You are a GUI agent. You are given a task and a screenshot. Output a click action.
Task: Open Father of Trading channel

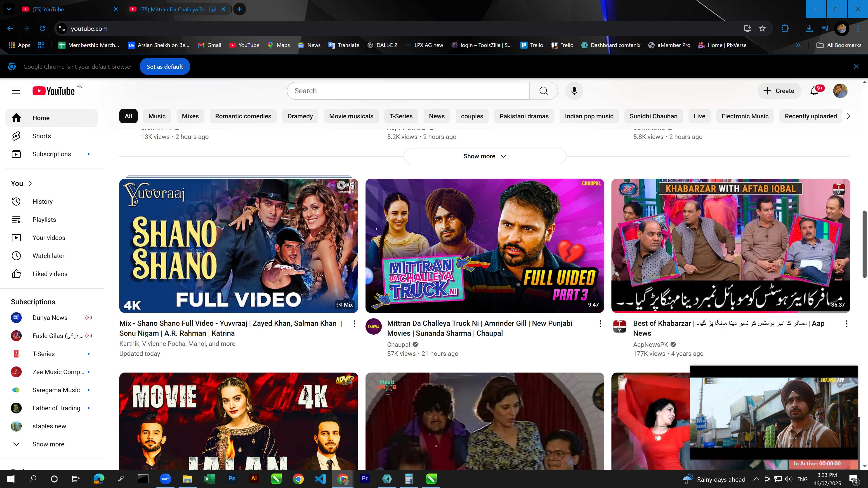(52, 408)
